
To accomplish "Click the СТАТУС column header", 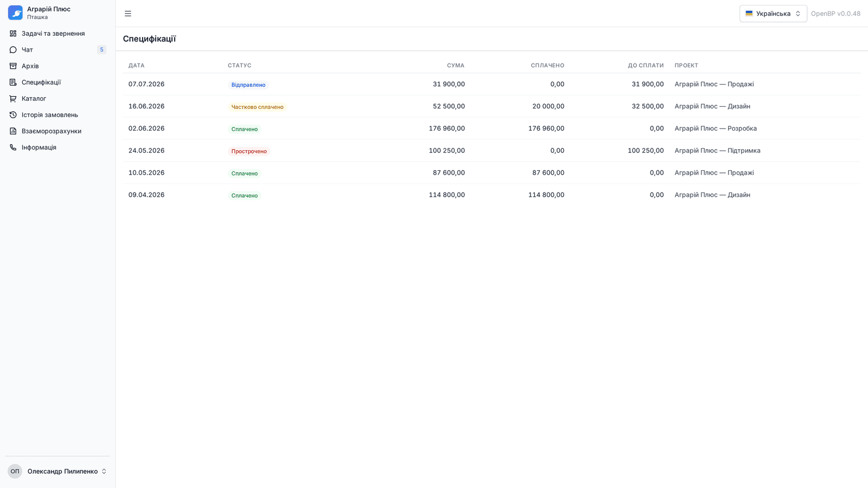I will pyautogui.click(x=240, y=66).
